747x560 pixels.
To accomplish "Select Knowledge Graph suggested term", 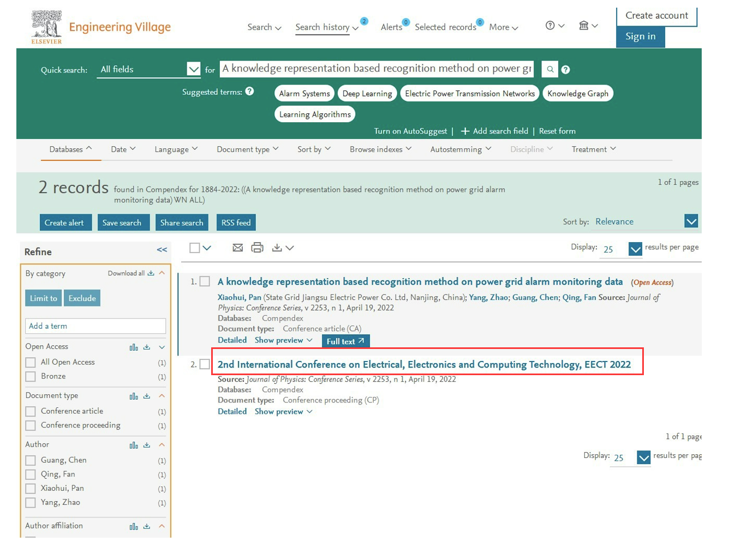I will pyautogui.click(x=578, y=93).
